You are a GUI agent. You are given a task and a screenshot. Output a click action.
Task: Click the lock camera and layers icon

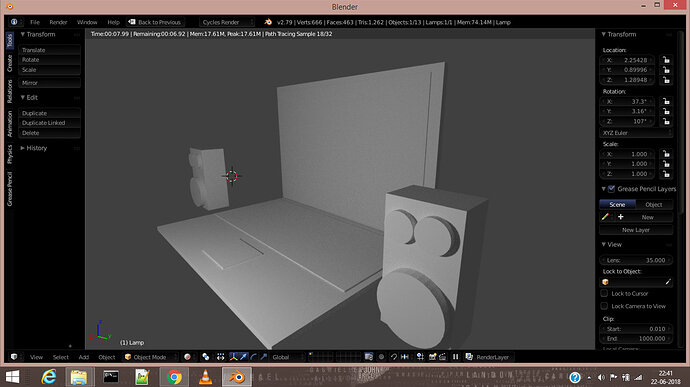point(369,357)
